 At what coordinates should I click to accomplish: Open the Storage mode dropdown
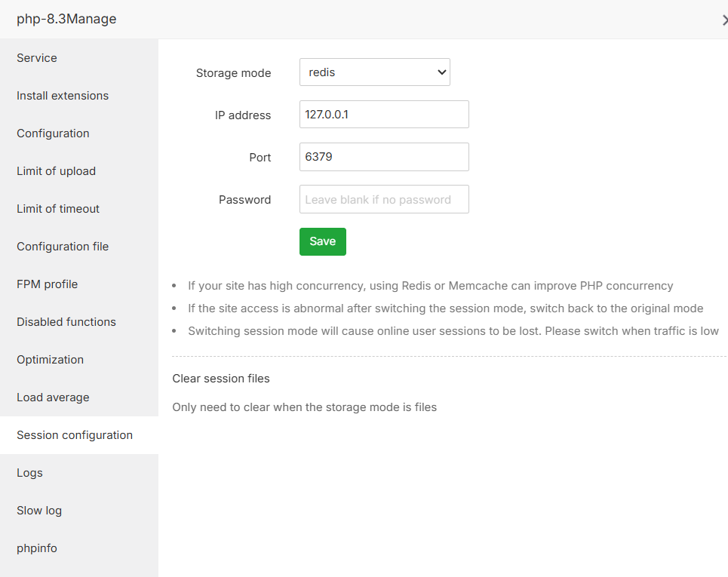[374, 72]
